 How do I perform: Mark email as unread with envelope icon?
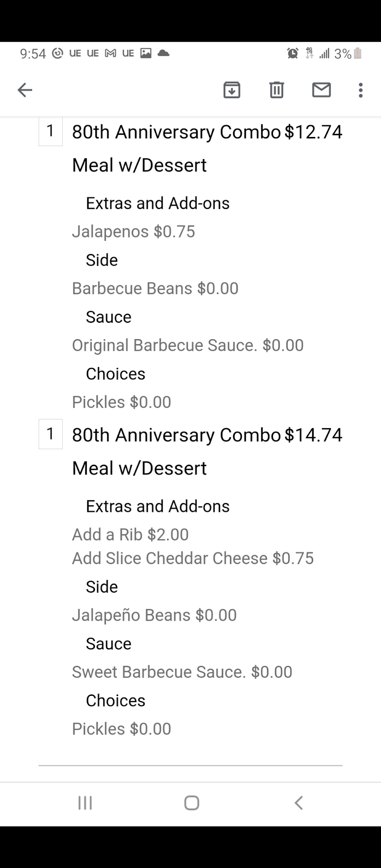[x=321, y=90]
